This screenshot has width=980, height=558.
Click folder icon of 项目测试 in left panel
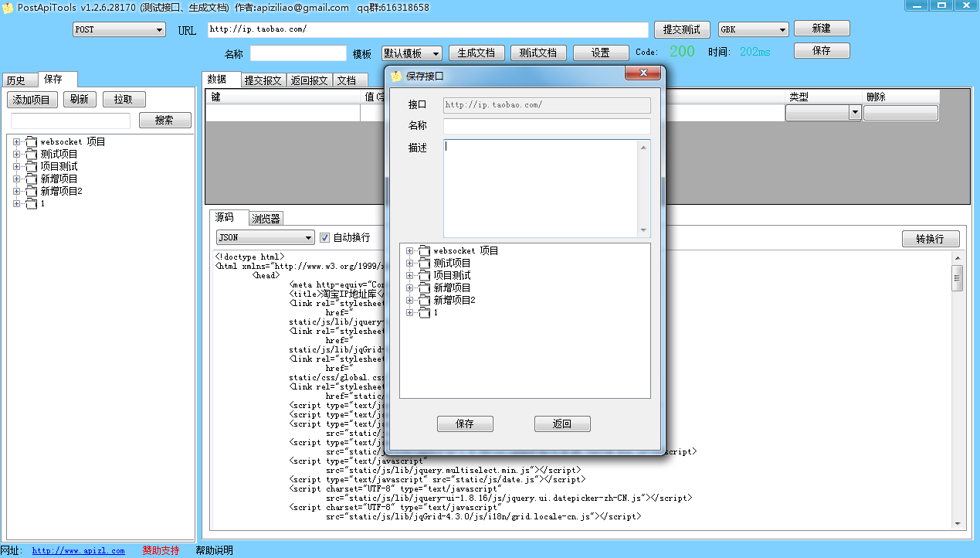[31, 166]
